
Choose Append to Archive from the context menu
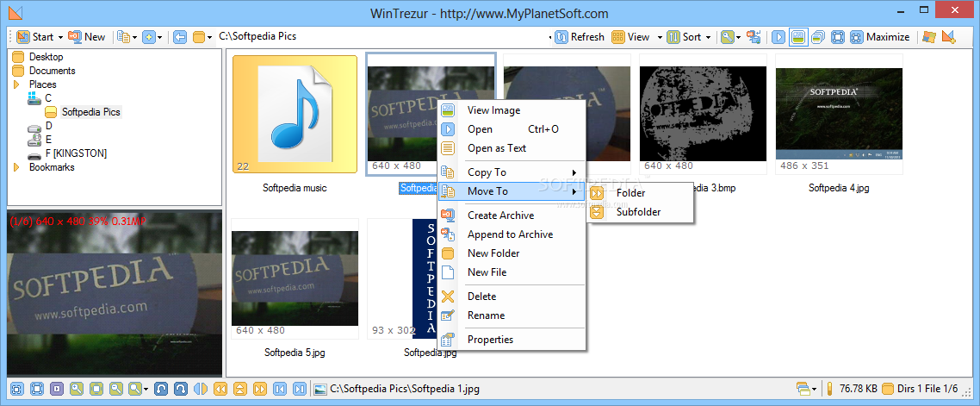click(x=511, y=234)
